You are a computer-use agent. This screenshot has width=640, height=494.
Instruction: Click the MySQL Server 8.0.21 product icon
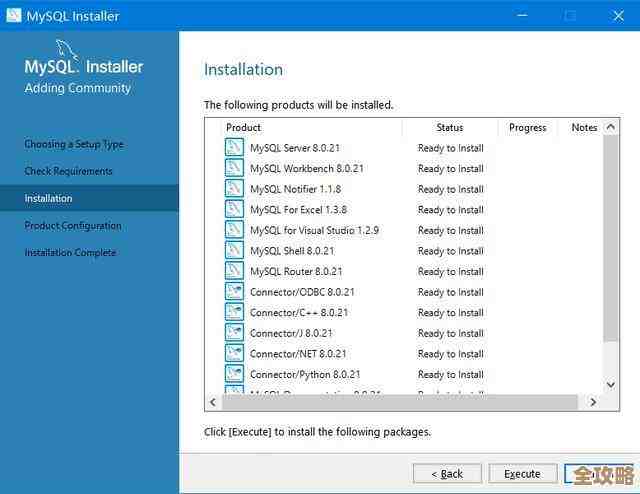[234, 148]
